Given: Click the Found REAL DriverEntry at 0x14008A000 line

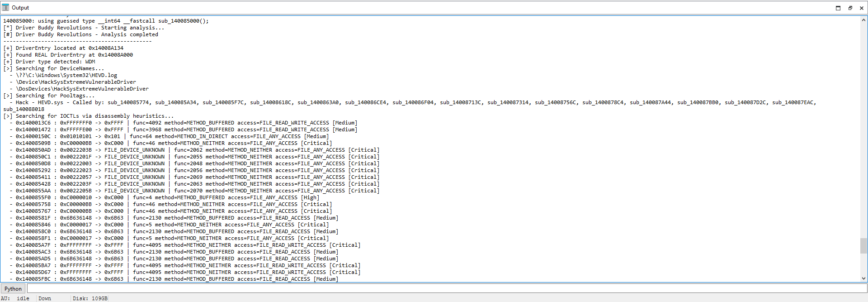Looking at the screenshot, I should 68,55.
